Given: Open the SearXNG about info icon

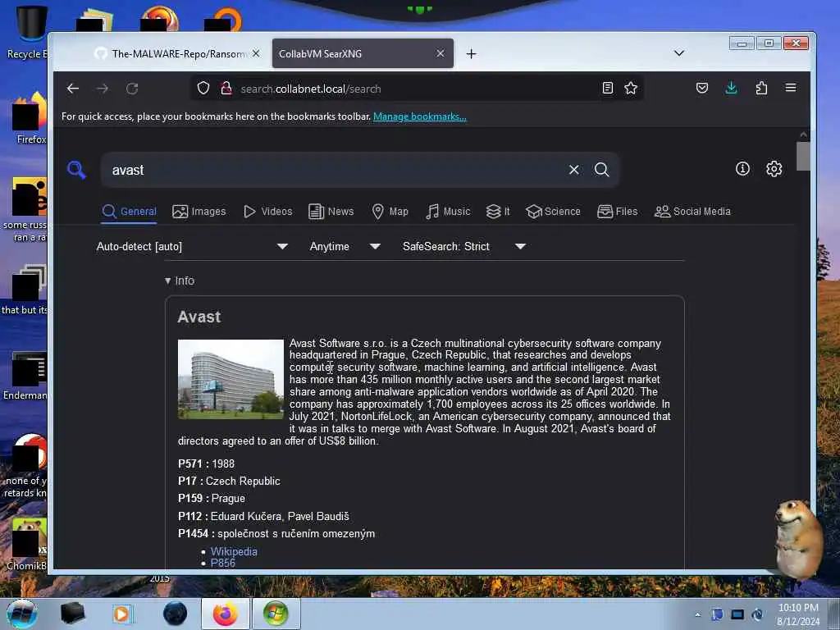Looking at the screenshot, I should tap(742, 169).
